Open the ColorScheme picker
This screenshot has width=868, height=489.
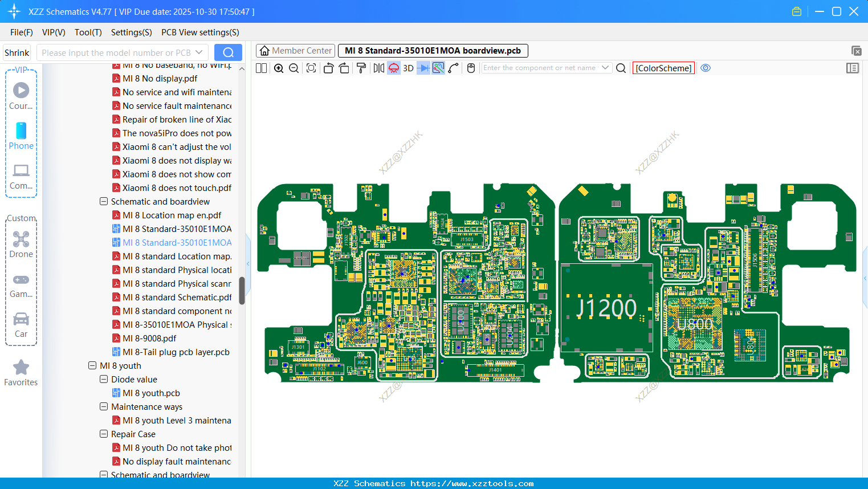click(x=663, y=68)
